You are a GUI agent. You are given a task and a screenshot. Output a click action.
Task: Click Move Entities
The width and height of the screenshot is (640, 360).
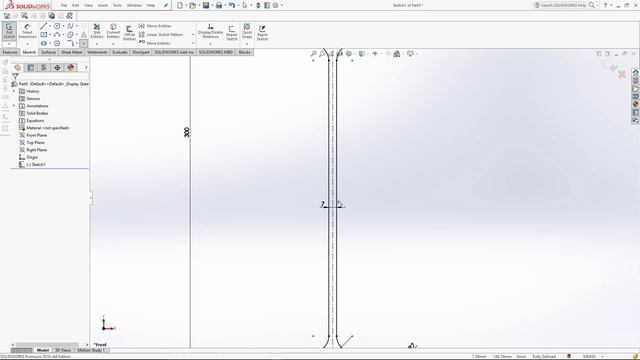click(x=154, y=43)
